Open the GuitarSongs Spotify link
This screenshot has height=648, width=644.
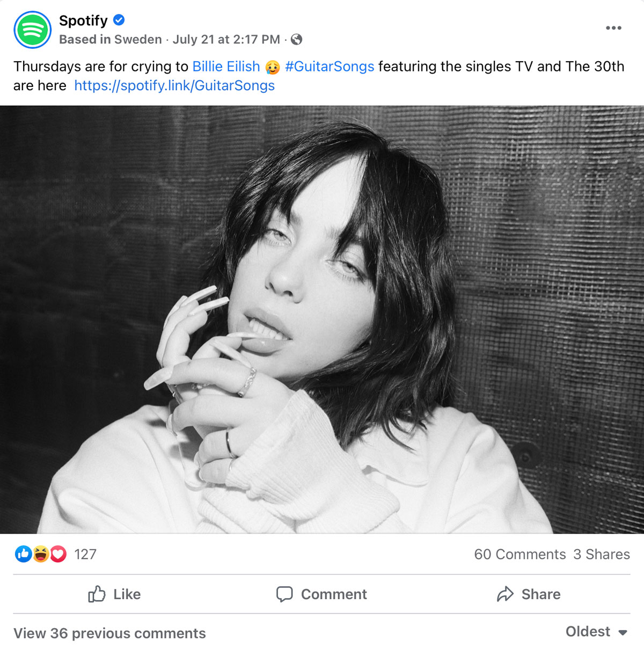click(174, 85)
